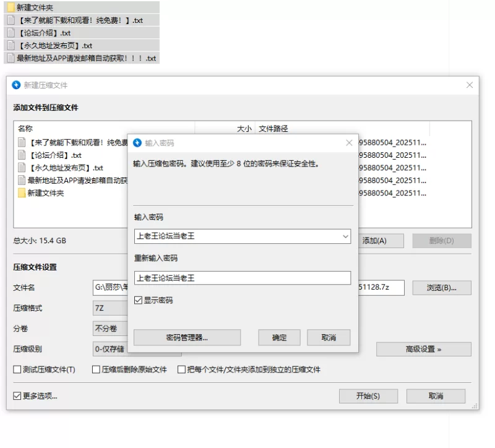Click 取消 in the 输入密码 dialog
The width and height of the screenshot is (495, 448).
(x=329, y=337)
